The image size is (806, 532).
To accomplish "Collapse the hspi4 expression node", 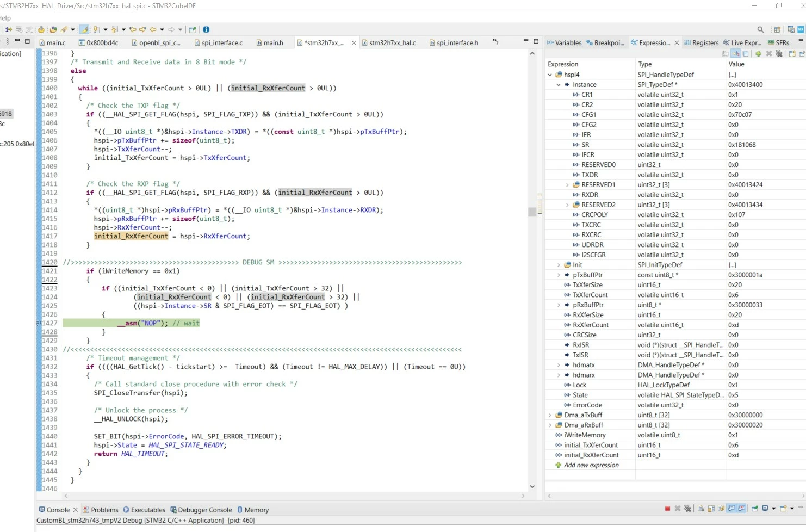I will (x=550, y=75).
